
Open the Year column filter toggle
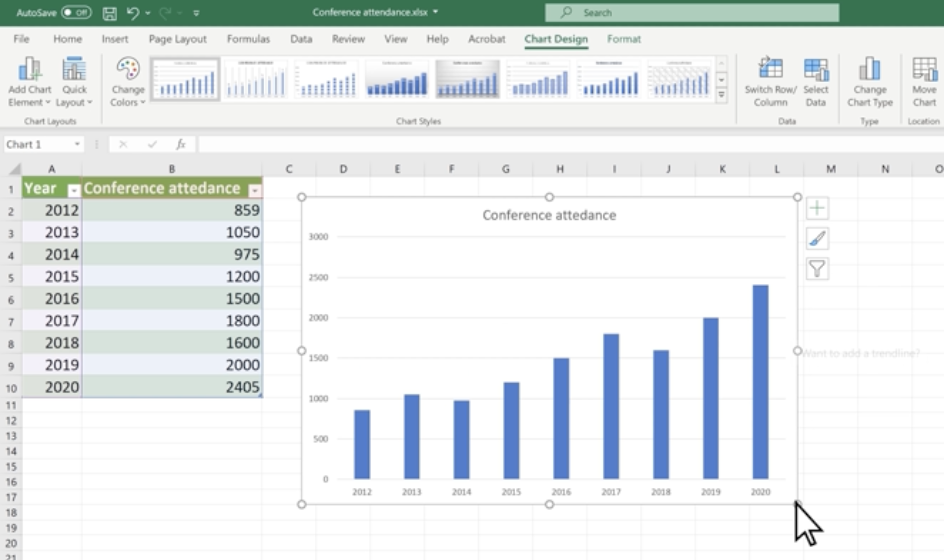(x=74, y=189)
